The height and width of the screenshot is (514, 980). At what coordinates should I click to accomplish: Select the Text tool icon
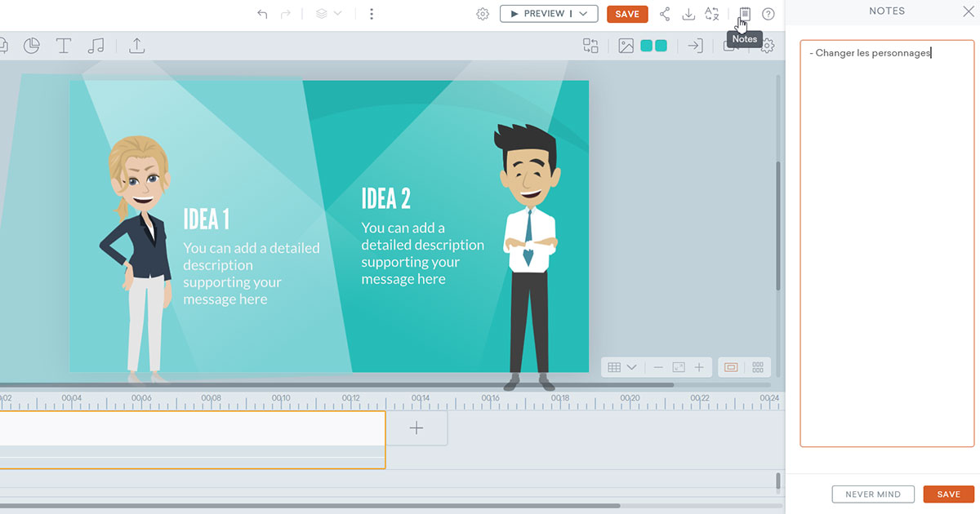click(64, 46)
